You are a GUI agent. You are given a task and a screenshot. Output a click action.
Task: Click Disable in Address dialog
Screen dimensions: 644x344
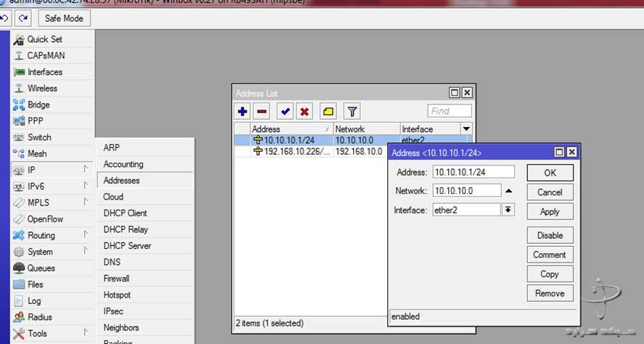[550, 235]
